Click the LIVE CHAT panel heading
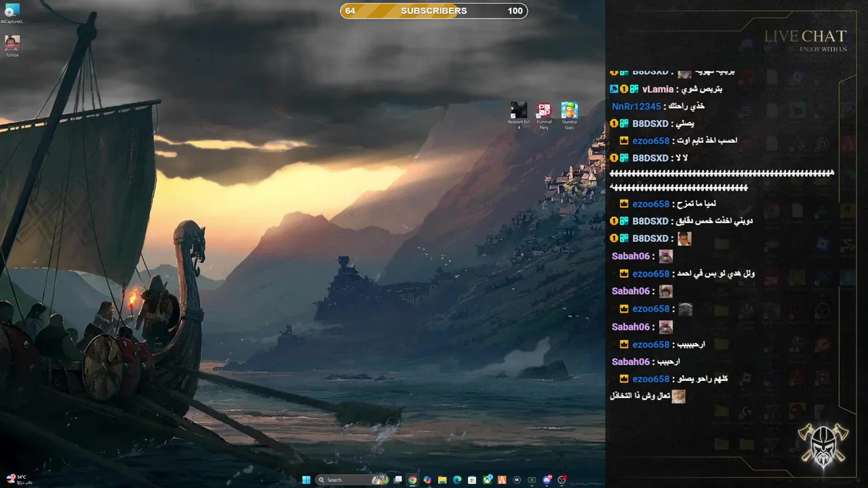 click(x=806, y=36)
